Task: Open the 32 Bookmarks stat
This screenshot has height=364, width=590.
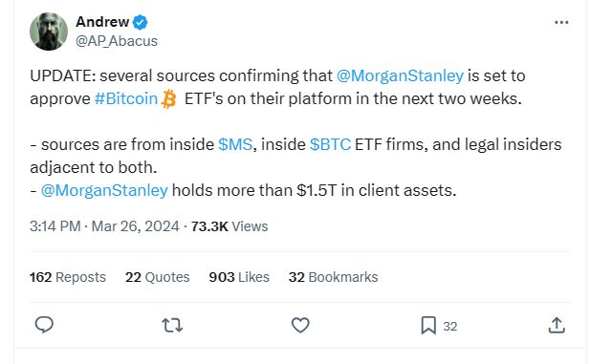Action: pos(334,277)
